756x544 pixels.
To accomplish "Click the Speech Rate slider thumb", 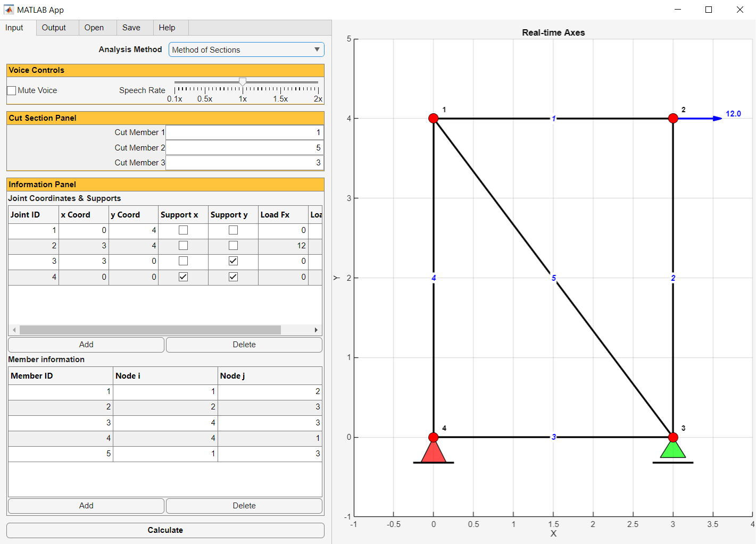I will click(243, 82).
